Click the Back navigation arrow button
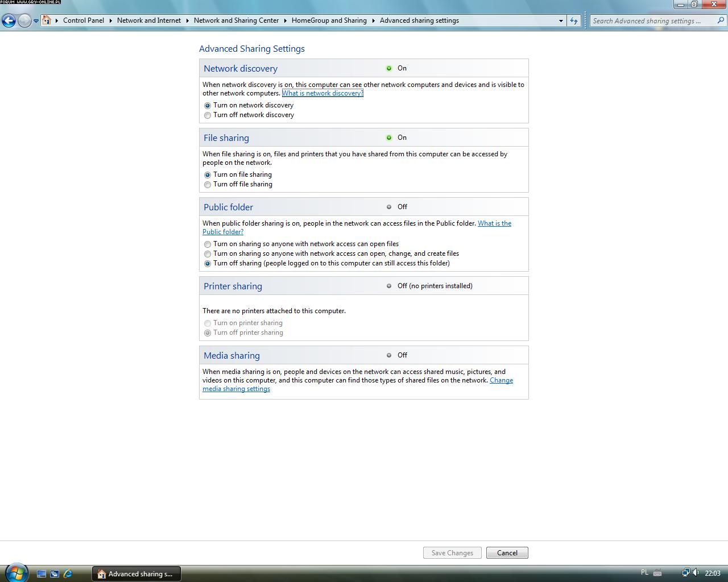728x582 pixels. [x=9, y=21]
